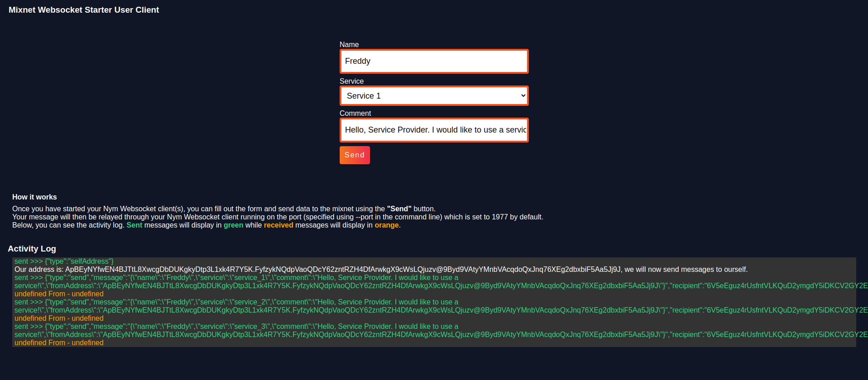
Task: Click the orange word received in instructions
Action: 278,225
